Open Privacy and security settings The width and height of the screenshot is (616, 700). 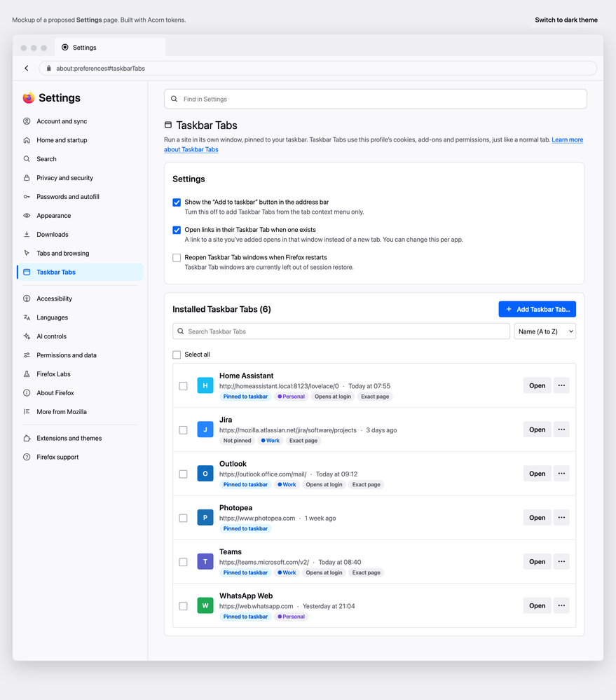click(x=81, y=178)
